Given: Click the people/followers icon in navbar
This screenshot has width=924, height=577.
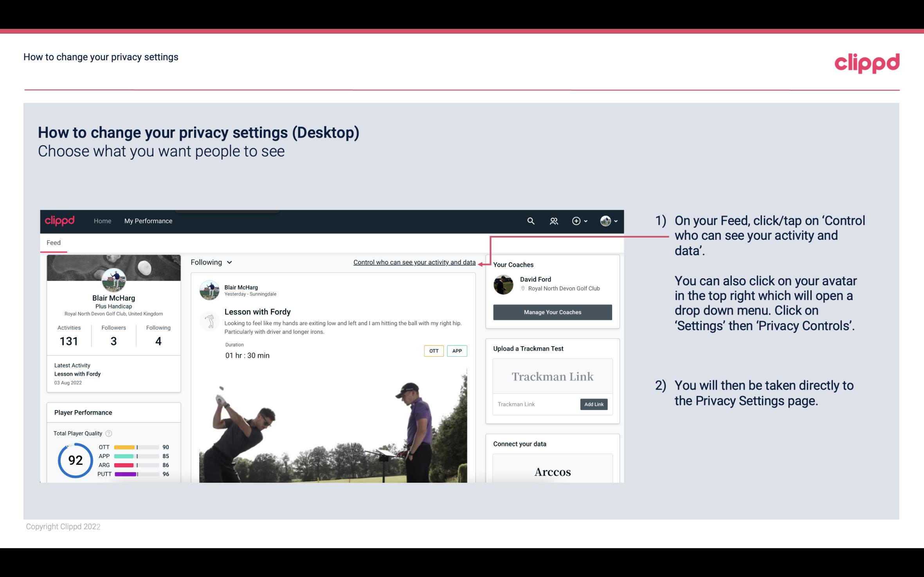Looking at the screenshot, I should pyautogui.click(x=553, y=221).
